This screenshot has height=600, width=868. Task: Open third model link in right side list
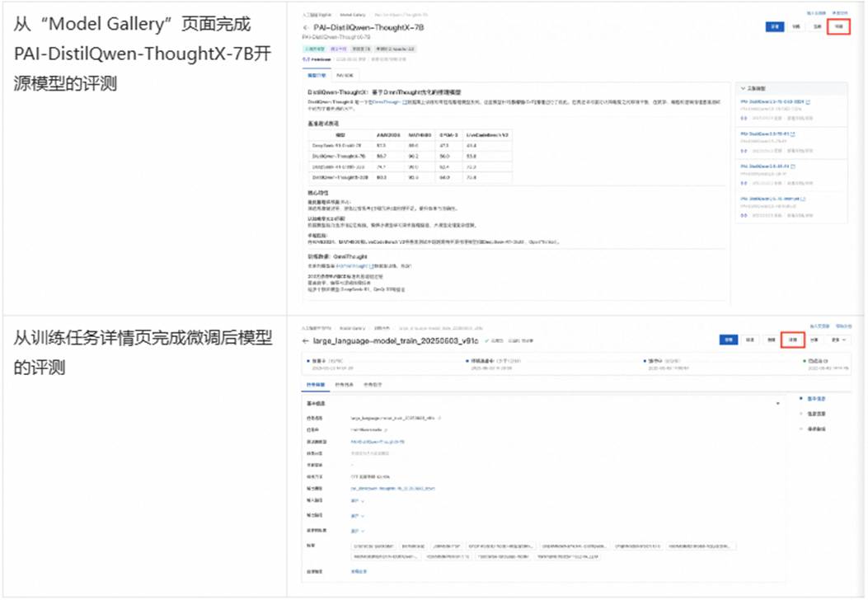(765, 166)
